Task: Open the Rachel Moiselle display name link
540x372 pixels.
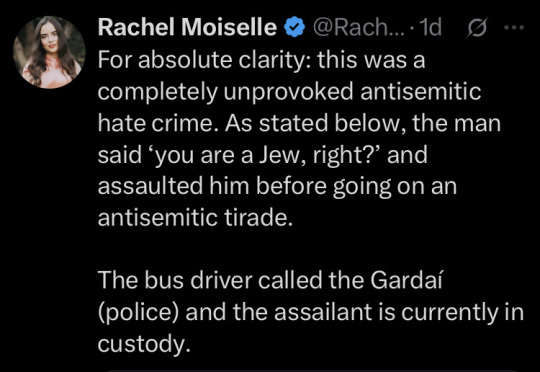Action: coord(187,27)
